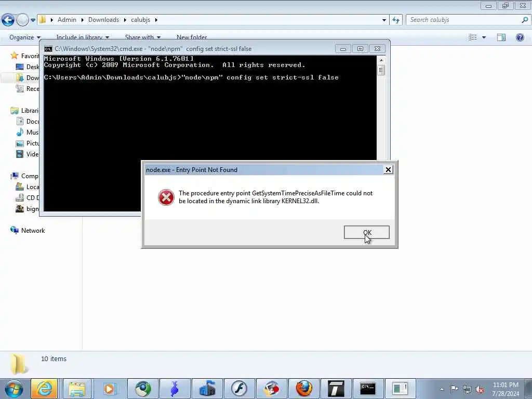Launch Firefox from the taskbar
532x399 pixels.
click(303, 389)
